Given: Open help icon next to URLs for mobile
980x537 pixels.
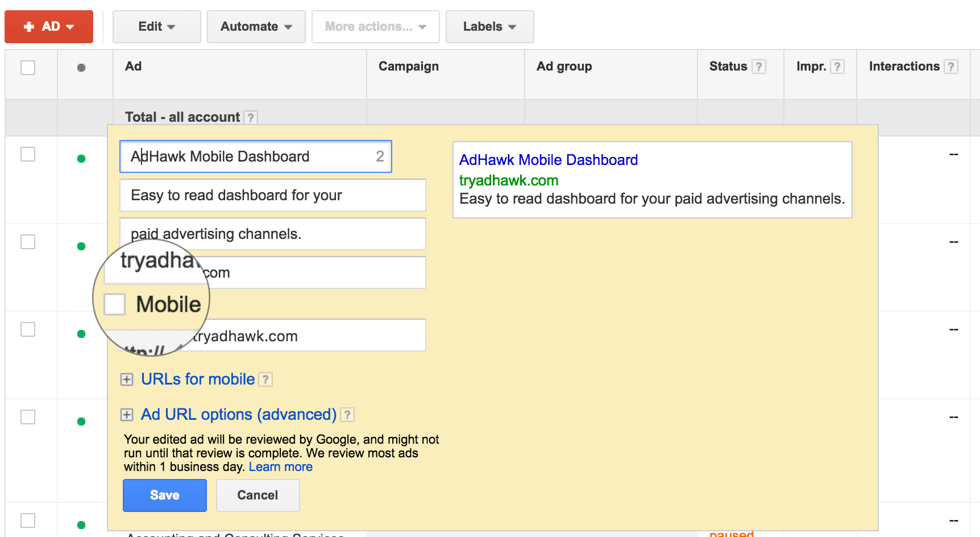Looking at the screenshot, I should [265, 379].
